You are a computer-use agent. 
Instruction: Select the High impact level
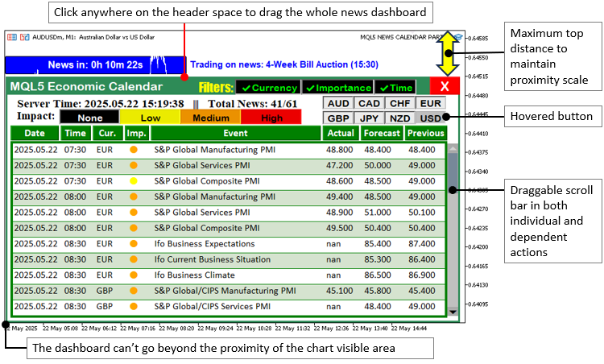(271, 118)
